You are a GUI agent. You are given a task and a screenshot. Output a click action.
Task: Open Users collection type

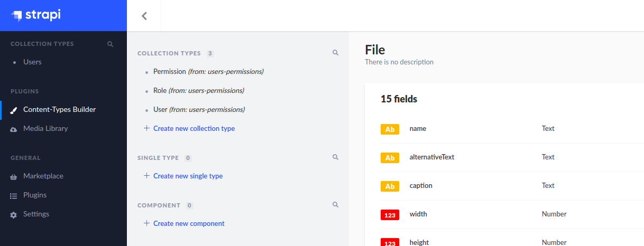(x=32, y=62)
